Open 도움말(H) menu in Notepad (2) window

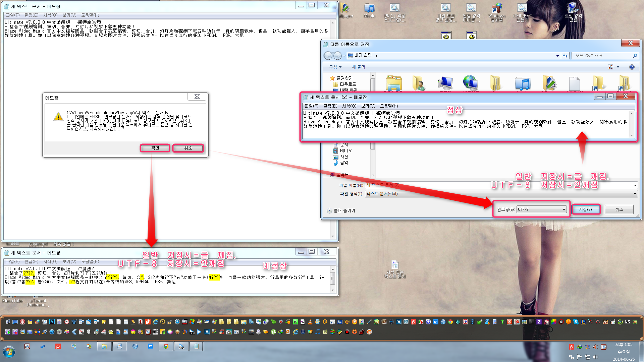[x=389, y=106]
